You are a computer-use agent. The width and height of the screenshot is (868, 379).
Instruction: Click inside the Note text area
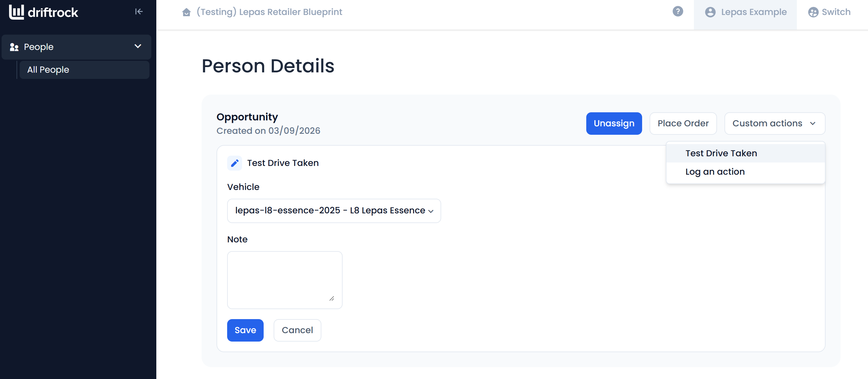coord(284,279)
